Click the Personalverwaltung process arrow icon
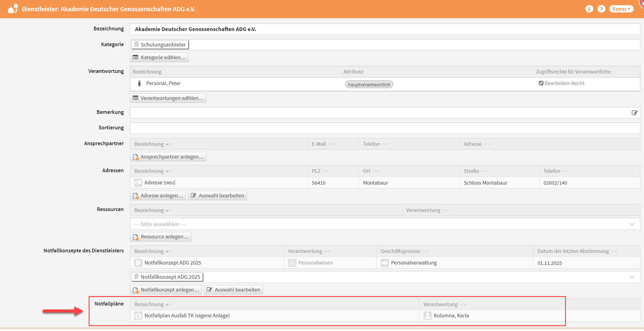This screenshot has height=331, width=644. click(x=385, y=263)
